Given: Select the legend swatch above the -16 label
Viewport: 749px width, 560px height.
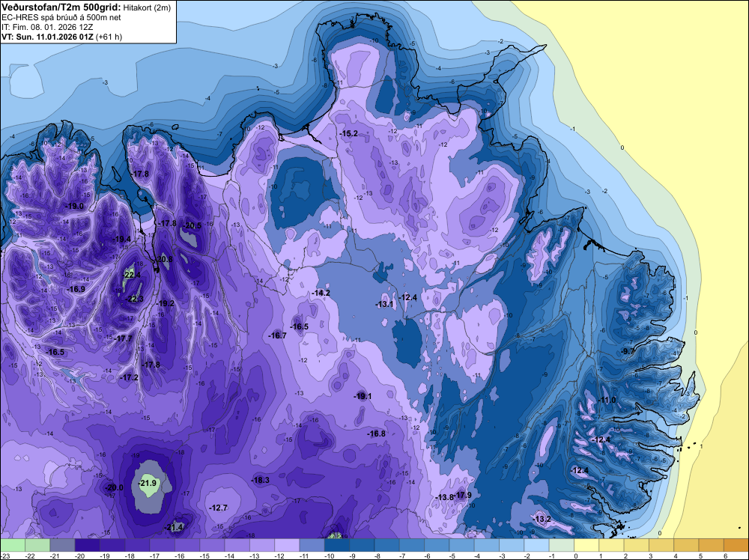Looking at the screenshot, I should click(187, 545).
